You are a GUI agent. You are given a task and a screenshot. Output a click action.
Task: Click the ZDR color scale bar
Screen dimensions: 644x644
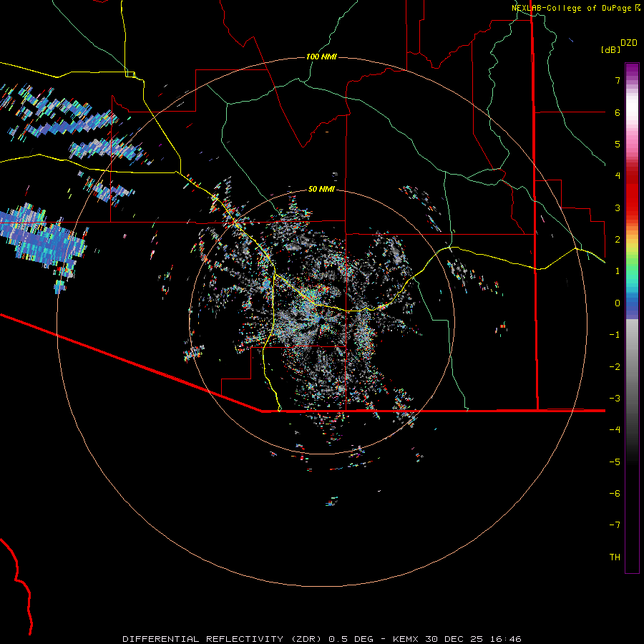tap(632, 318)
